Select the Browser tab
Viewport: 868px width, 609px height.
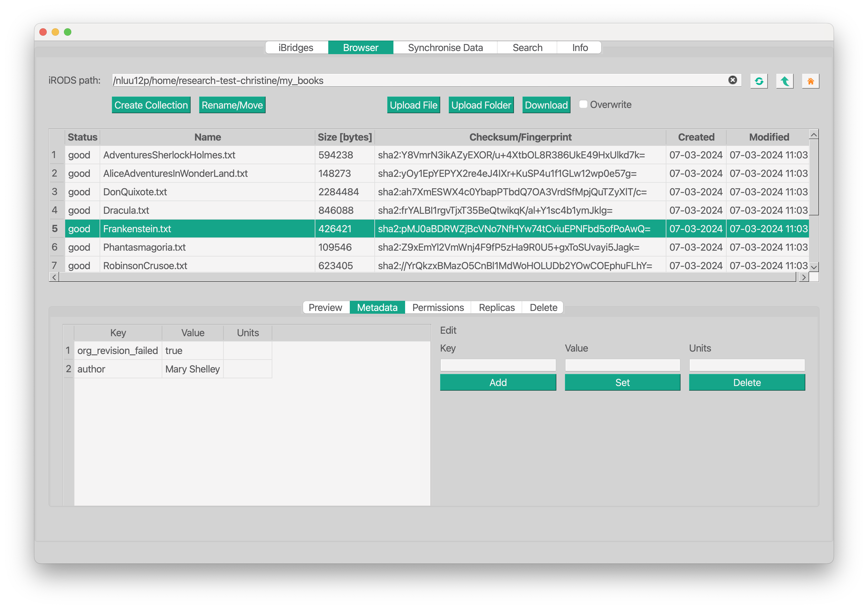(361, 48)
